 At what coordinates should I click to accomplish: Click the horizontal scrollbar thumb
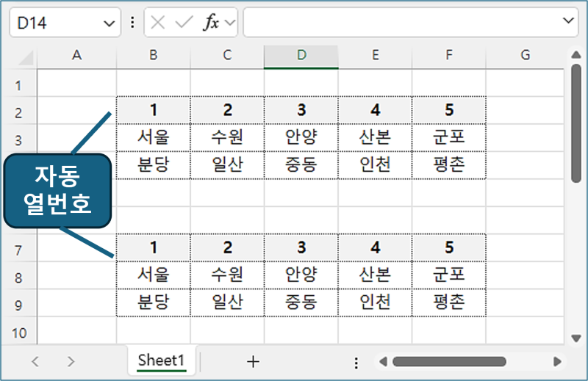tap(449, 362)
